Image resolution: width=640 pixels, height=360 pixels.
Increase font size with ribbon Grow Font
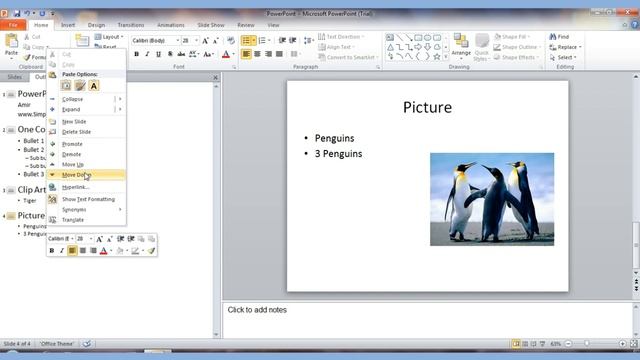205,40
